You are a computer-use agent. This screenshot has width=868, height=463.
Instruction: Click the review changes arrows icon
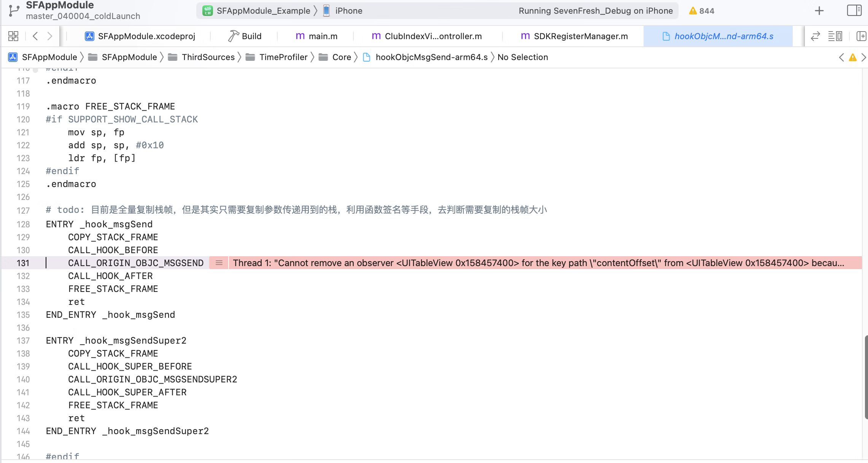point(815,36)
